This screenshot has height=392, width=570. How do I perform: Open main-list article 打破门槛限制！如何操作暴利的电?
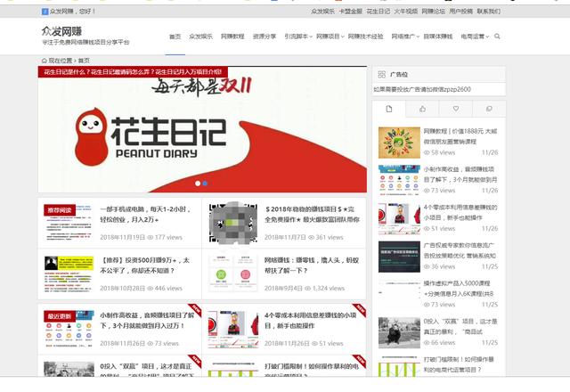[x=312, y=371]
